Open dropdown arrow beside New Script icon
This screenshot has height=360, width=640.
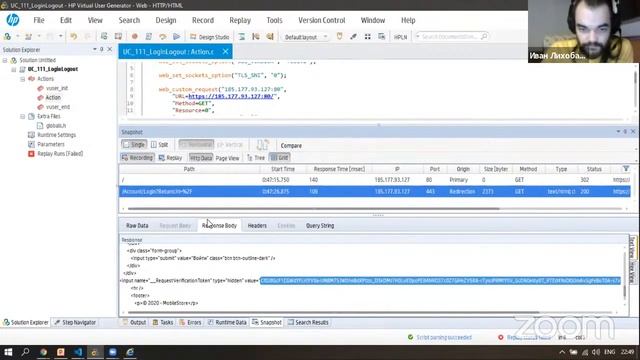click(18, 37)
